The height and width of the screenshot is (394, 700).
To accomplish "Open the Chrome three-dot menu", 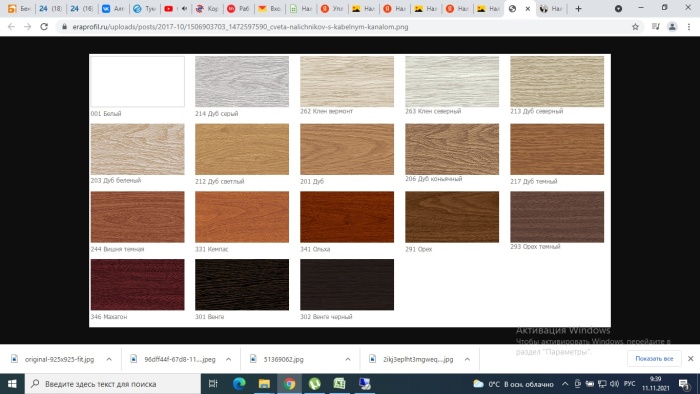I will [689, 27].
